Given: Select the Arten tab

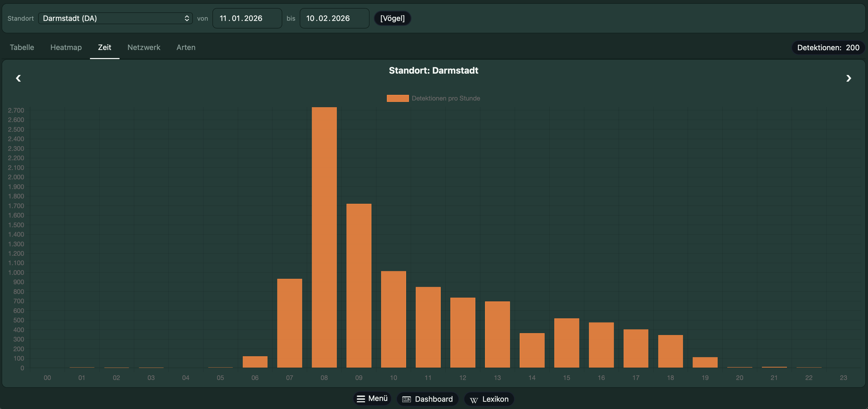Looking at the screenshot, I should click(x=186, y=47).
